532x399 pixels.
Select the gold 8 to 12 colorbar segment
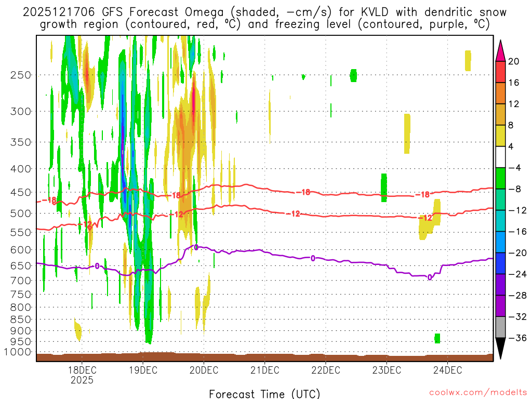click(x=500, y=114)
